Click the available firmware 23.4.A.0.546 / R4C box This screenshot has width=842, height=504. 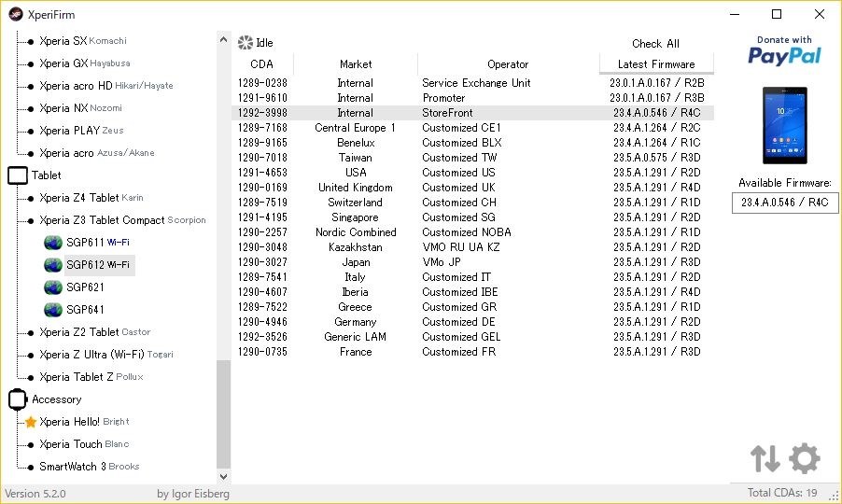pos(784,203)
